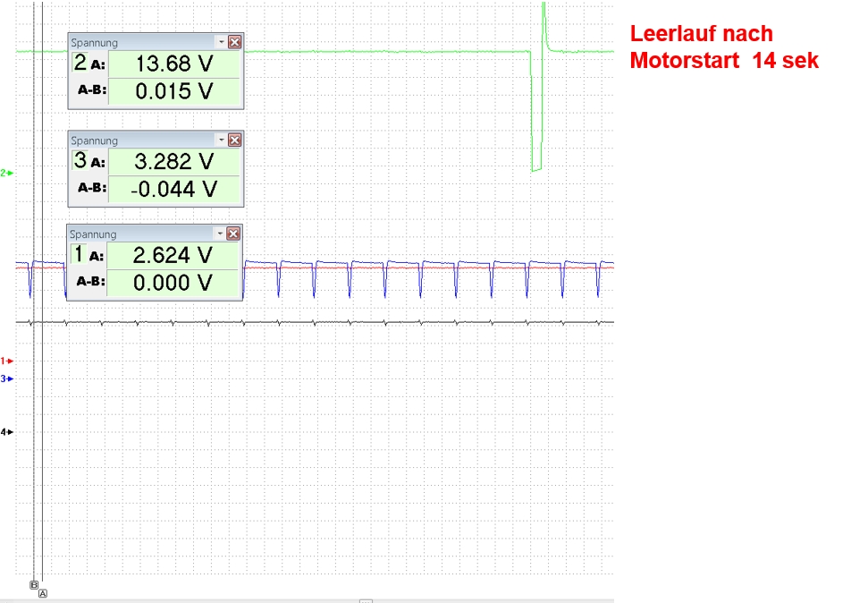Click the channel number 2 badge
The width and height of the screenshot is (868, 603).
[x=80, y=63]
